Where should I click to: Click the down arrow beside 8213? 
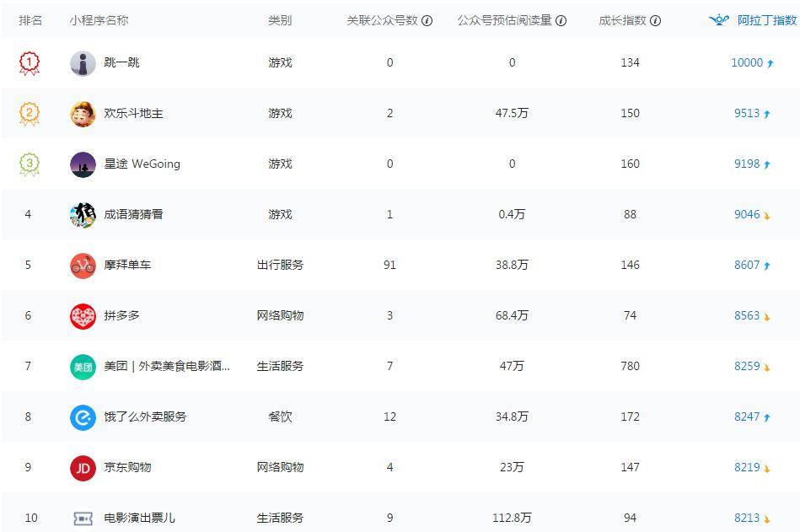pyautogui.click(x=767, y=519)
